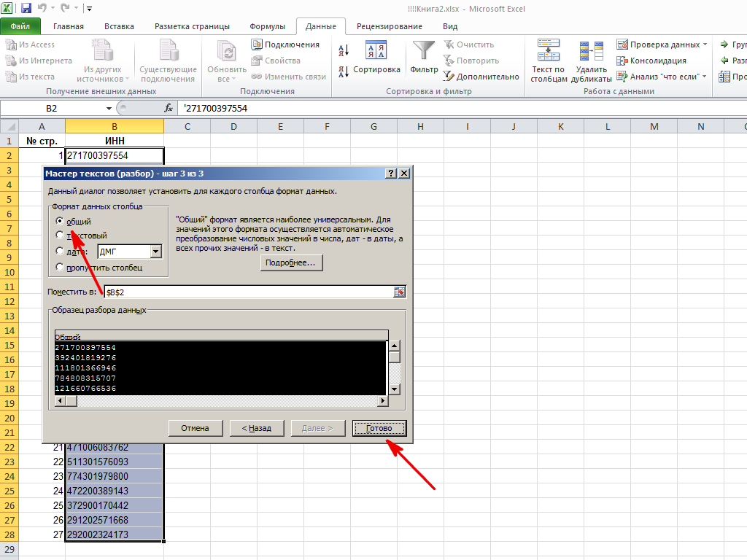Click Consolidate (Консолидация)
Viewport: 747px width, 560px height.
pyautogui.click(x=651, y=61)
